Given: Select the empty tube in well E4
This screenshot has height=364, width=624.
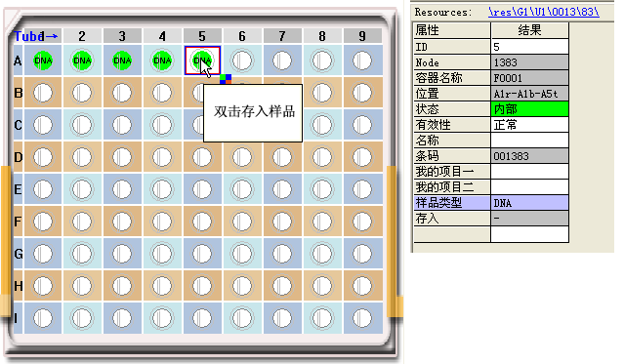Looking at the screenshot, I should coord(162,189).
